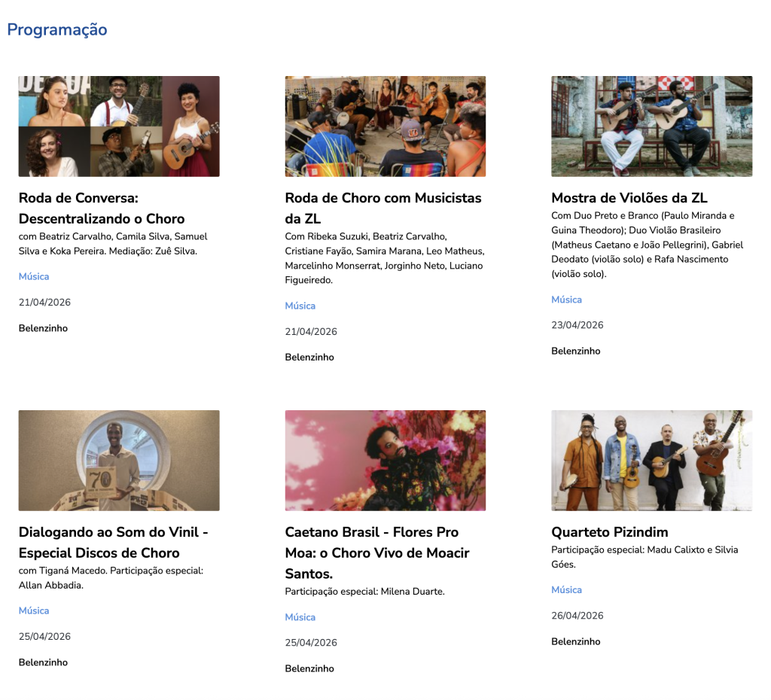Select the Dialogando ao Som do Vinil photo
Viewport: 771px width, 700px height.
pos(119,461)
